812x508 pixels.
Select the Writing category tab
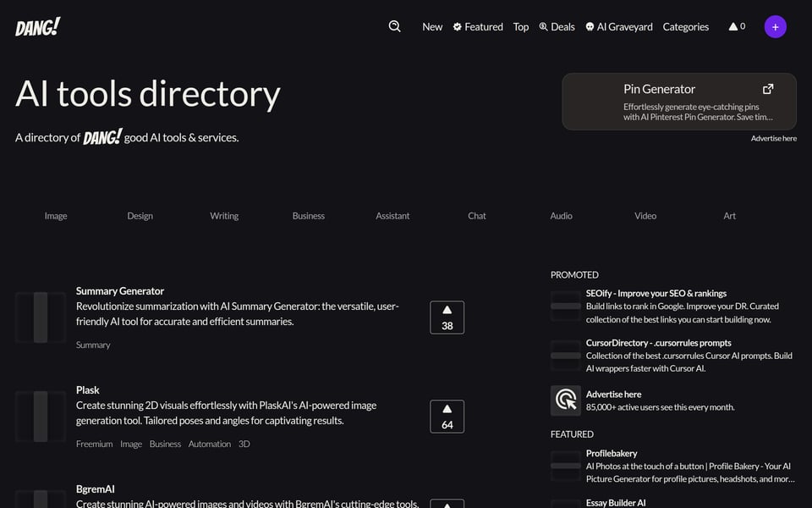tap(224, 216)
